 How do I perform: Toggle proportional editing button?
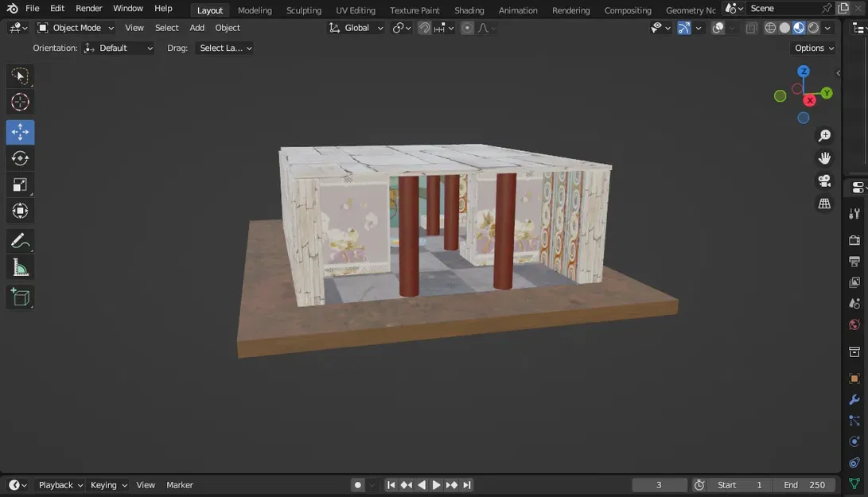[467, 28]
